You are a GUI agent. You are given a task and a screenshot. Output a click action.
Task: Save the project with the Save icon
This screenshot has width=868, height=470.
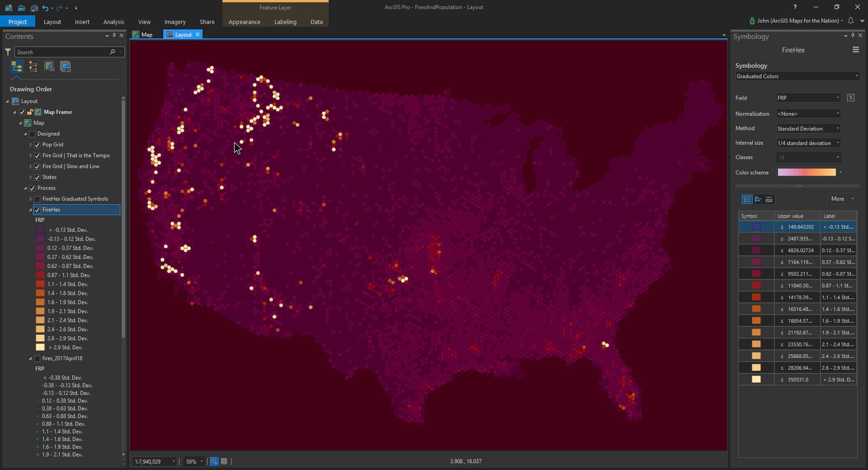point(34,8)
